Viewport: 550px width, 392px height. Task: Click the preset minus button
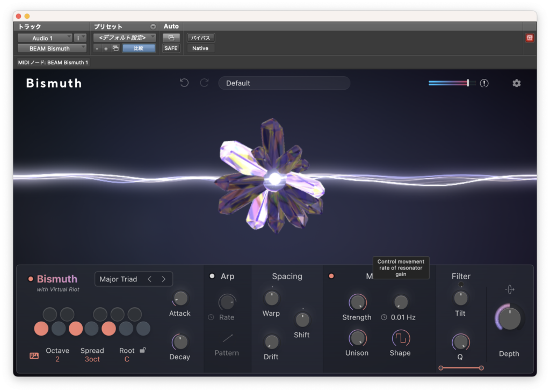[x=97, y=48]
